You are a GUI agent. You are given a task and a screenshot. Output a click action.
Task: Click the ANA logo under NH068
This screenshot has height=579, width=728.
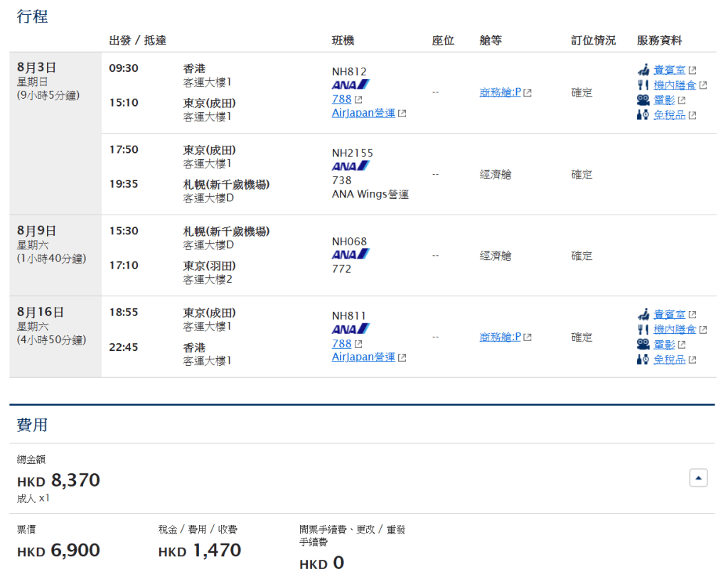tap(350, 254)
